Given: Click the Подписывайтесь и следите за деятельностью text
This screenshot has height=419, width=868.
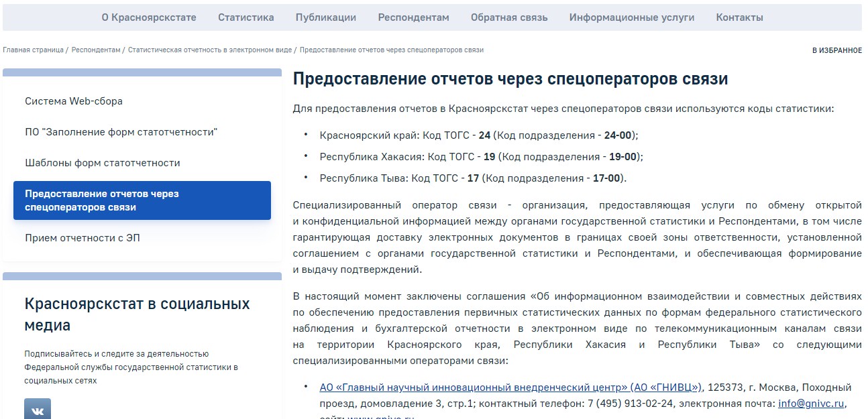Looking at the screenshot, I should click(x=131, y=367).
